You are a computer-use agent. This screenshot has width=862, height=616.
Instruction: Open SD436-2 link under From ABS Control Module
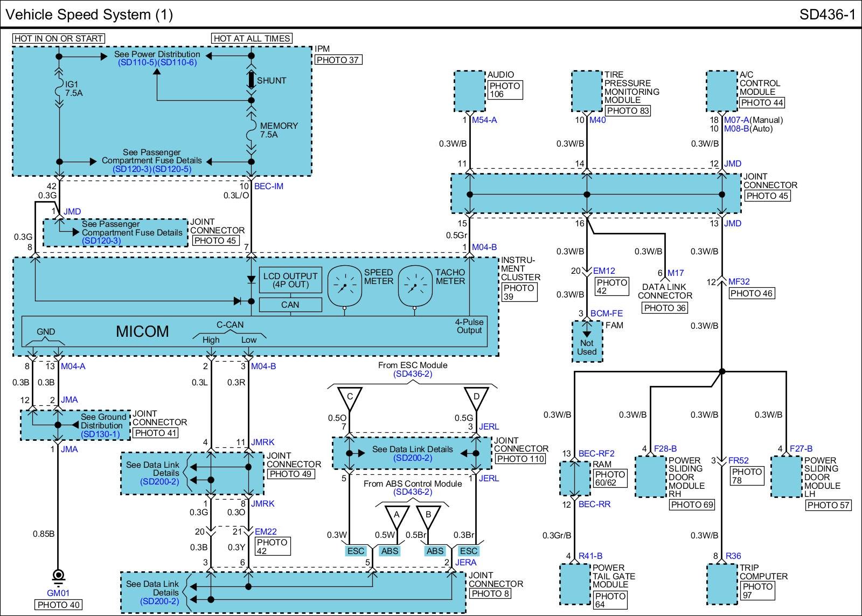(x=413, y=492)
